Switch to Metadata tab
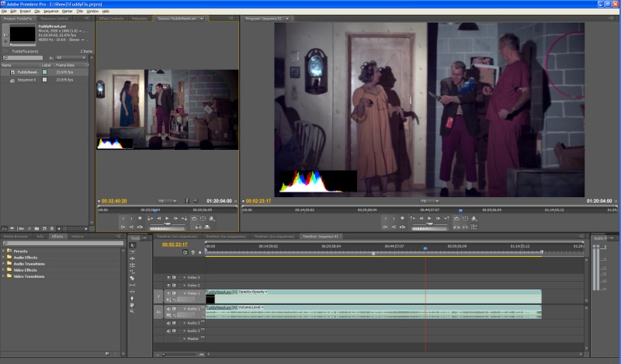This screenshot has height=364, width=621. [139, 19]
